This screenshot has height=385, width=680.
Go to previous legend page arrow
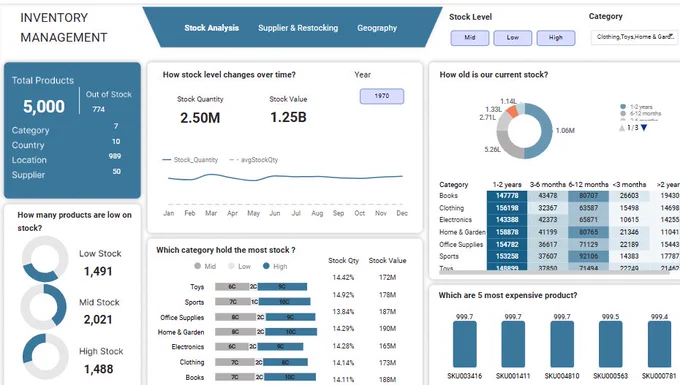622,127
